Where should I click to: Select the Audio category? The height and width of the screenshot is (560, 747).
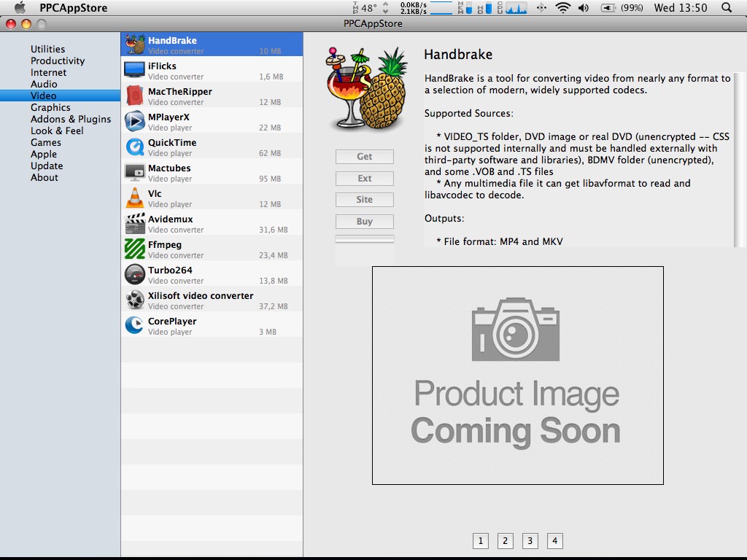tap(44, 85)
